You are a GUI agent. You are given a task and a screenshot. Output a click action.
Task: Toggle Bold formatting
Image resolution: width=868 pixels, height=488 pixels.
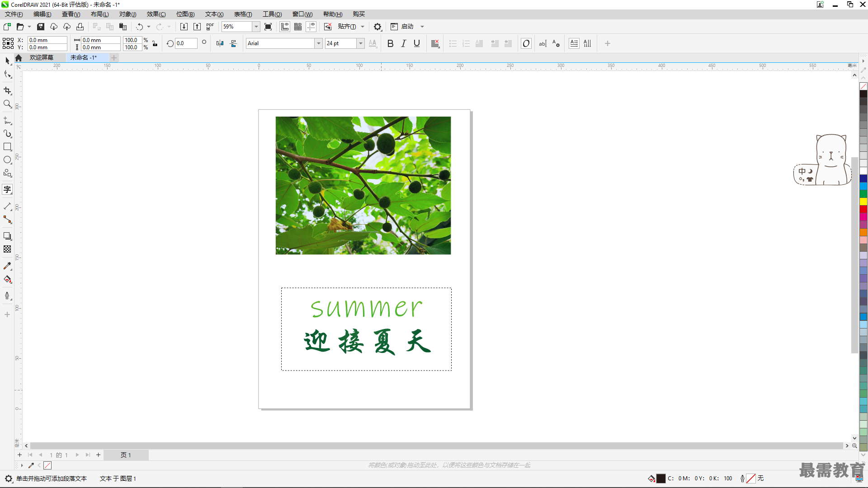pyautogui.click(x=391, y=43)
